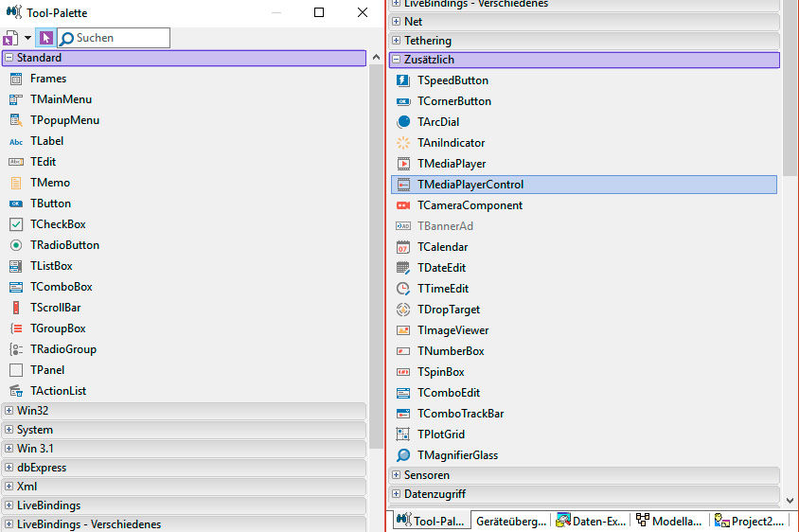Select the TButton OK icon

point(16,204)
